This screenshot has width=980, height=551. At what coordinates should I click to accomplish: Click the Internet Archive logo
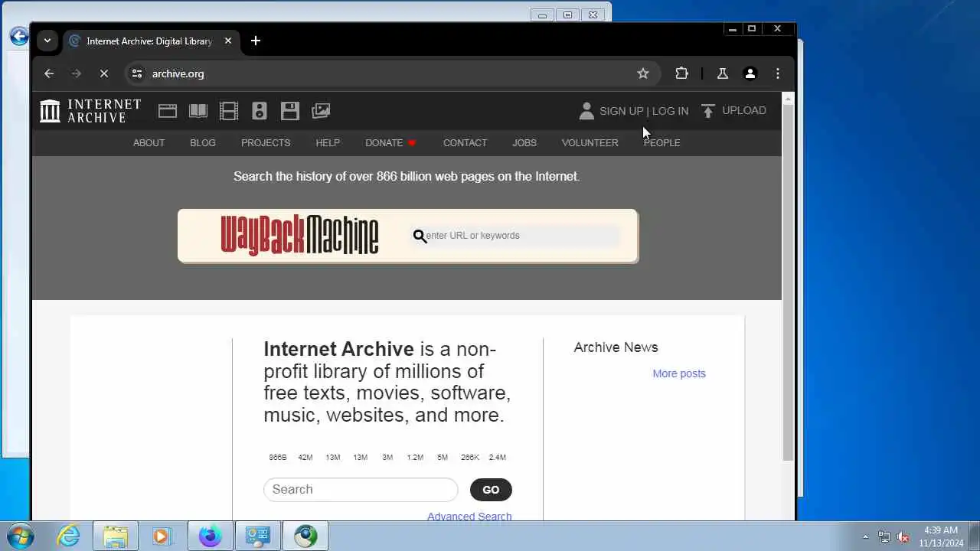pyautogui.click(x=90, y=111)
